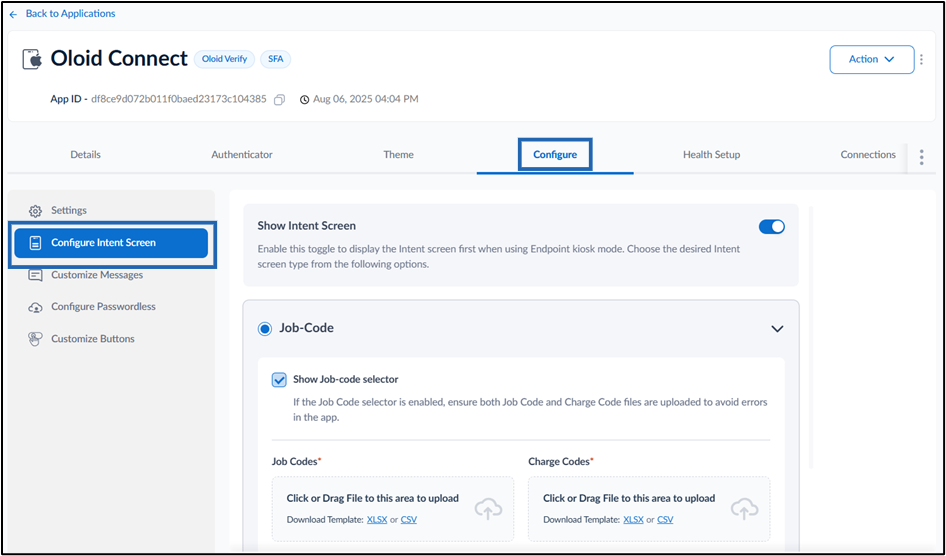Download Job Codes XLSX template

(376, 519)
